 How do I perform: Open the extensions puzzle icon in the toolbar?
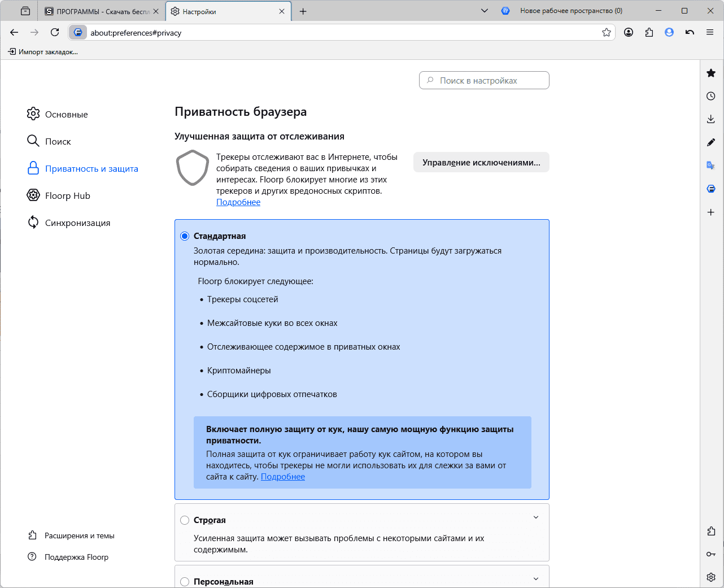click(649, 32)
